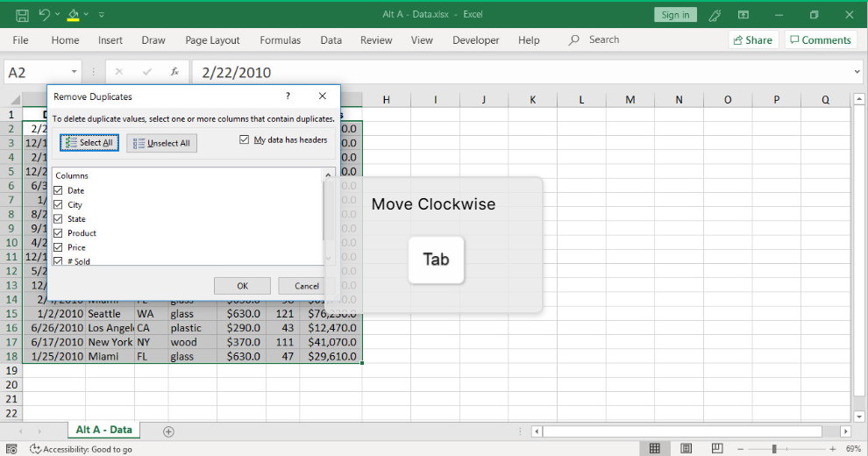Open the undo history dropdown arrow
Image resolution: width=868 pixels, height=456 pixels.
click(x=58, y=14)
